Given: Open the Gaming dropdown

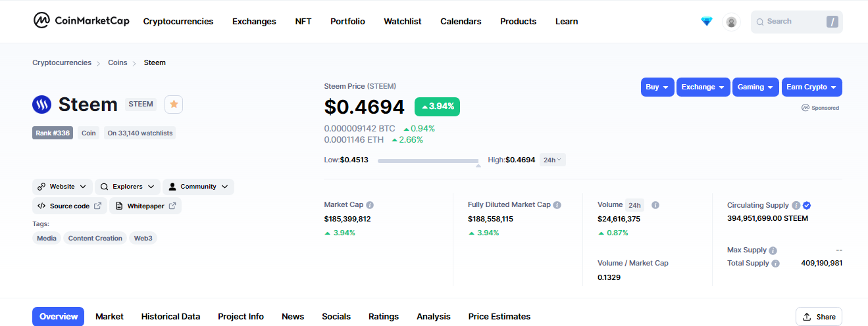Looking at the screenshot, I should tap(755, 87).
